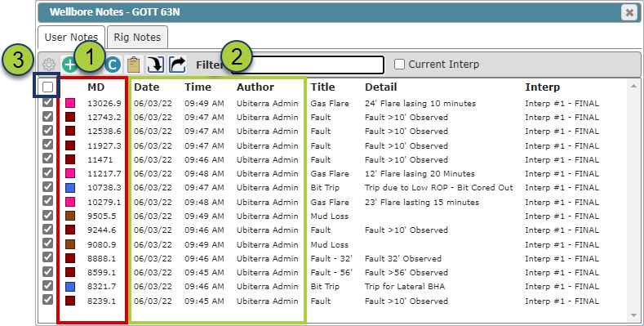The image size is (644, 326).
Task: Sort by the MD column header
Action: [96, 87]
